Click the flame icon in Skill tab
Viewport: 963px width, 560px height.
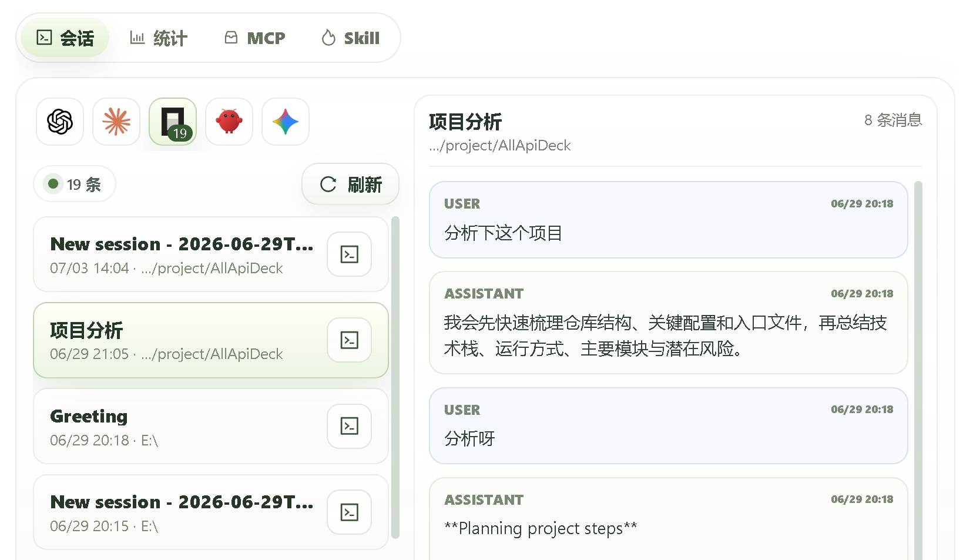pyautogui.click(x=328, y=38)
